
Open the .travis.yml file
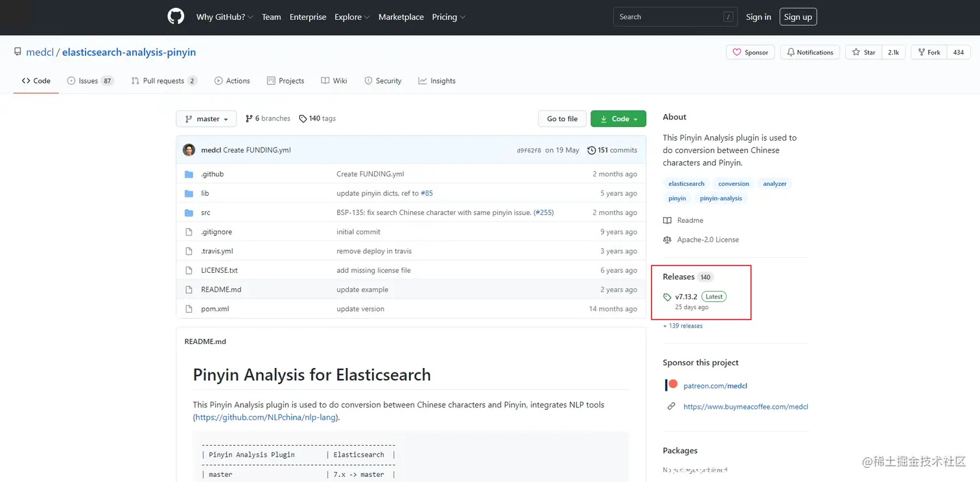[217, 251]
